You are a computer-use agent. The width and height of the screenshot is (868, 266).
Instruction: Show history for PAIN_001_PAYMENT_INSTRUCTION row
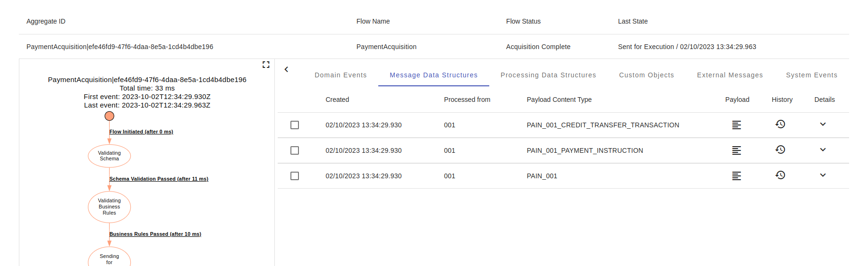click(x=780, y=150)
